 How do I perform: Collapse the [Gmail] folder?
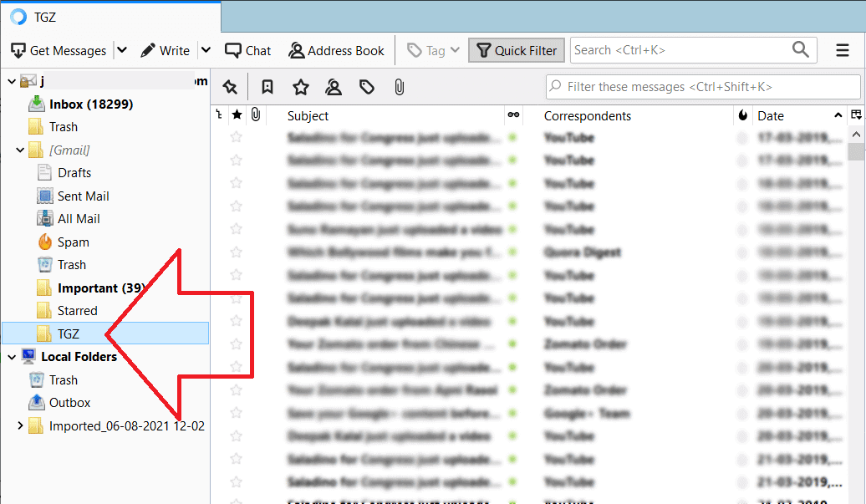click(x=20, y=150)
